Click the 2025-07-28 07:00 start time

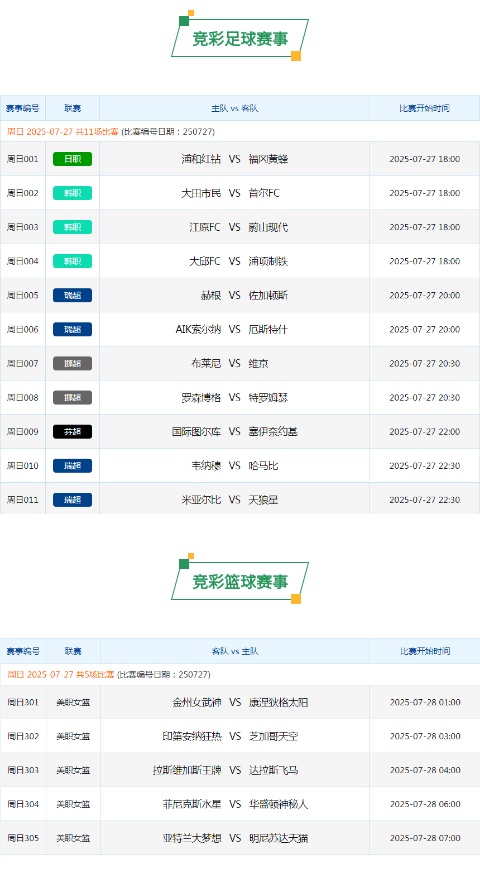click(425, 838)
